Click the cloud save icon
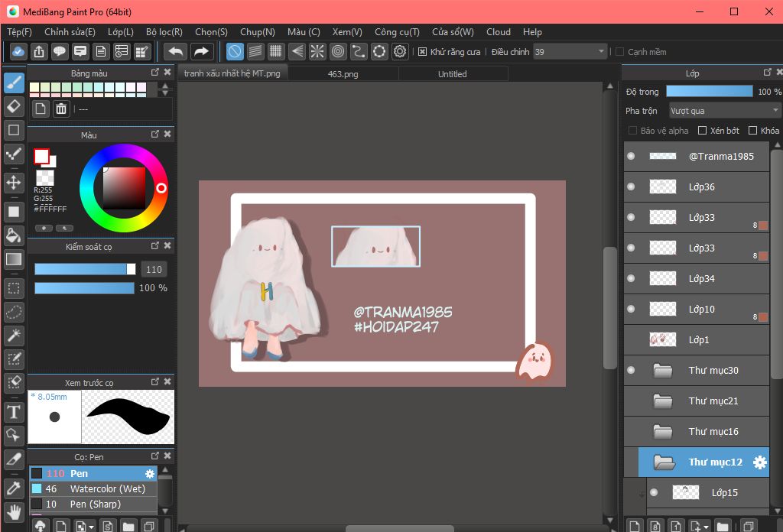The image size is (783, 532). [x=18, y=51]
